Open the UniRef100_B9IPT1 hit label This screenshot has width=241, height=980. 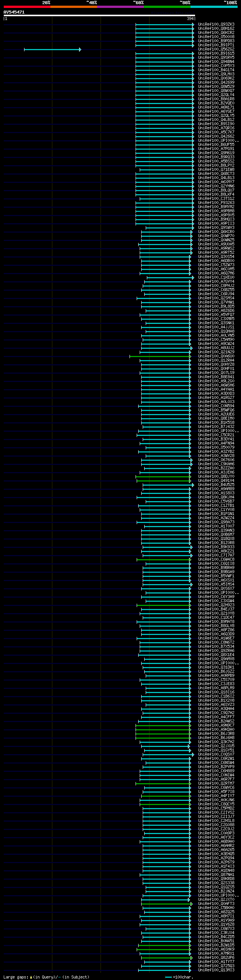pos(216,45)
